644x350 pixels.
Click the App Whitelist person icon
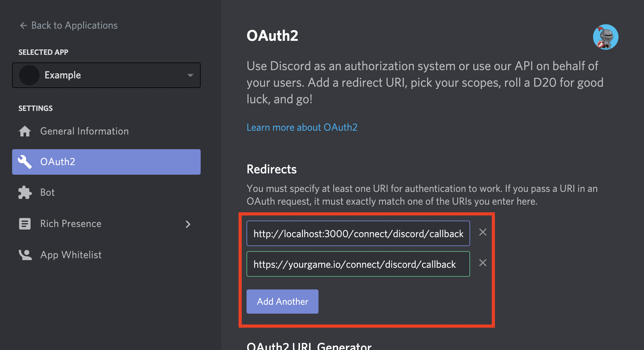click(25, 255)
